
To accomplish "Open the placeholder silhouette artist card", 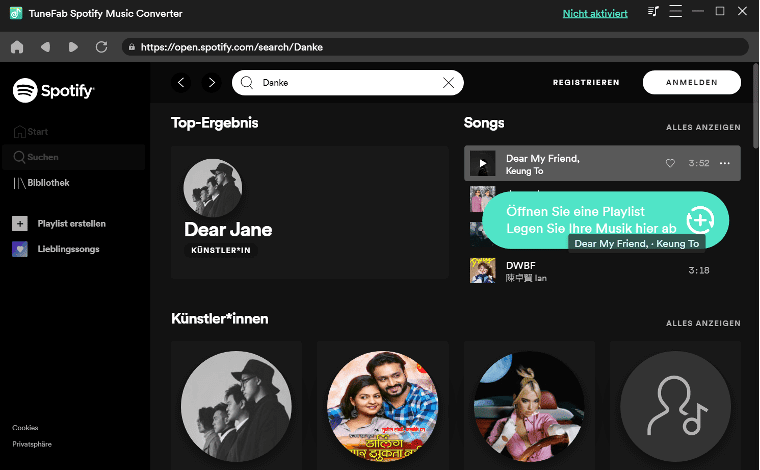I will (x=676, y=406).
